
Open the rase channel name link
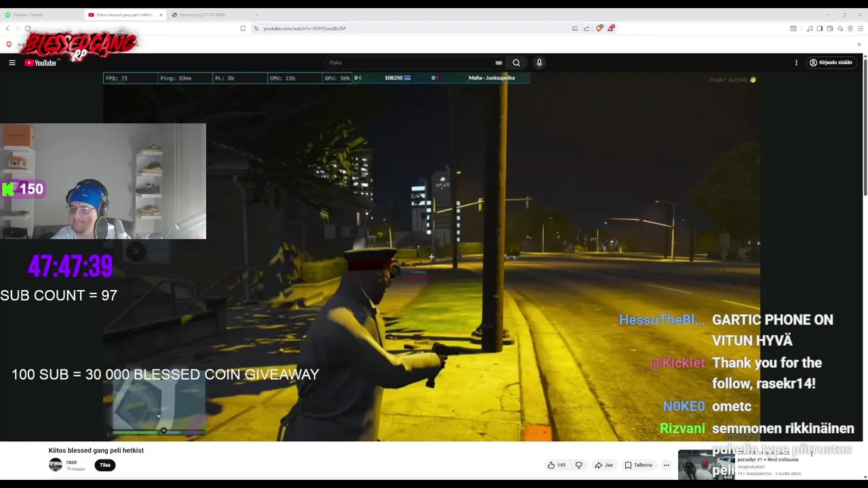coord(71,462)
